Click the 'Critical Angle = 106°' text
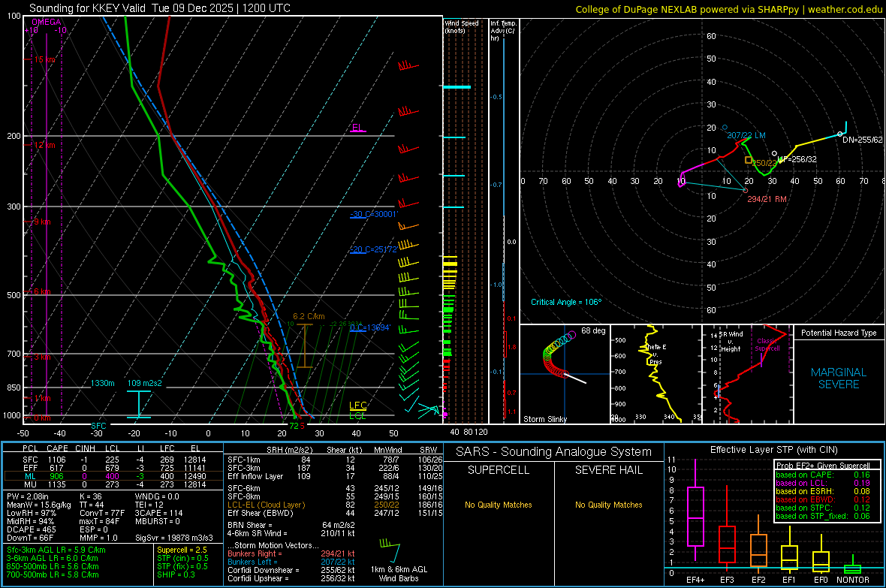886x588 pixels. tap(566, 302)
